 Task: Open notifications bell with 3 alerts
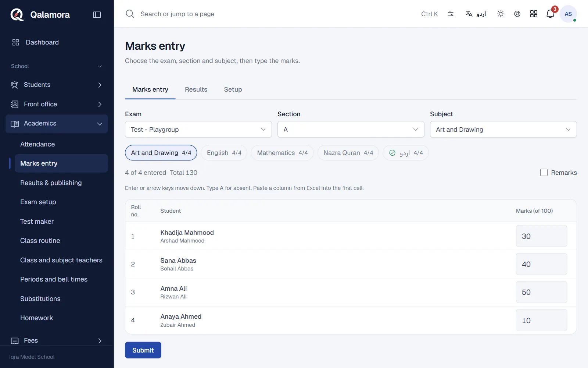550,14
